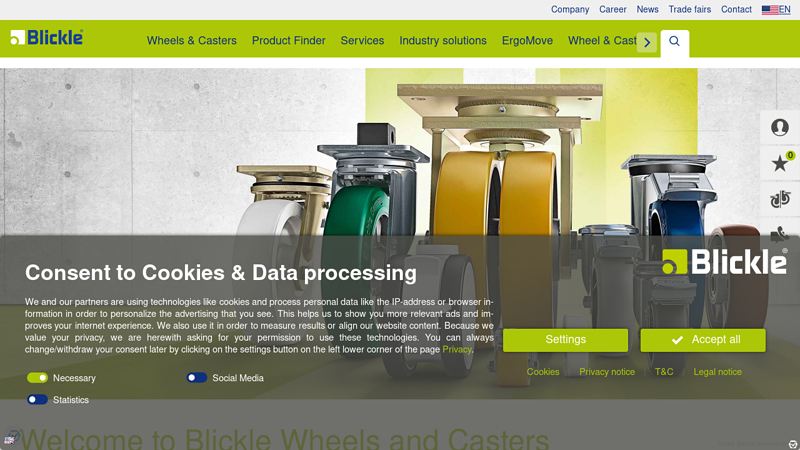This screenshot has width=800, height=450.
Task: Open the phone contact icon
Action: pyautogui.click(x=780, y=233)
